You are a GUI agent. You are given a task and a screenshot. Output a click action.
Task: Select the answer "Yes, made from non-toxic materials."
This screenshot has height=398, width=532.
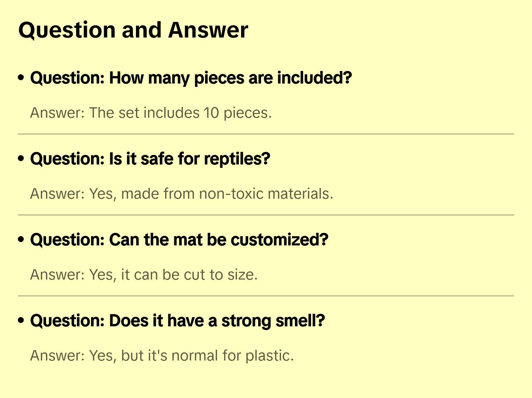(x=182, y=194)
